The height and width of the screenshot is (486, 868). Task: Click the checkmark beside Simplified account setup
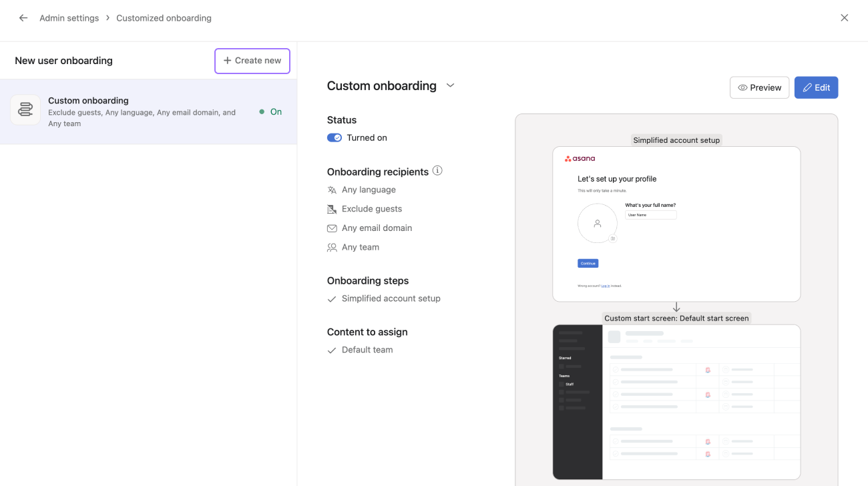[332, 298]
